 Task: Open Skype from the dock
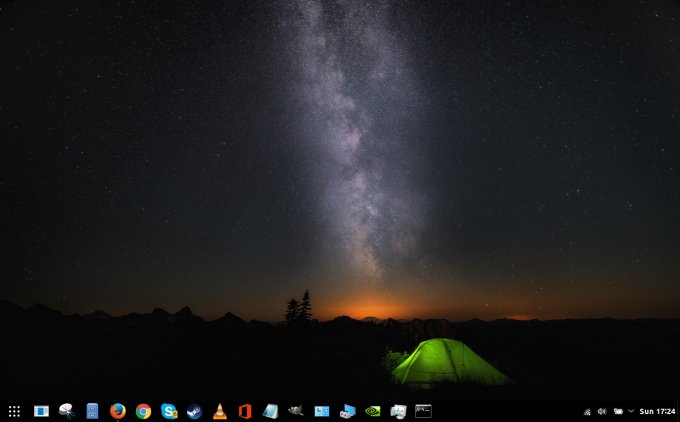coord(169,411)
